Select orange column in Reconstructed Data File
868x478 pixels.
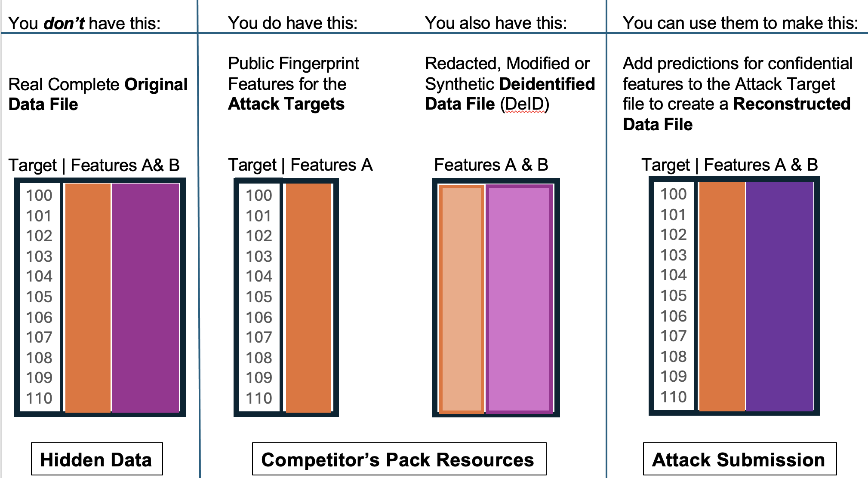[x=722, y=297]
